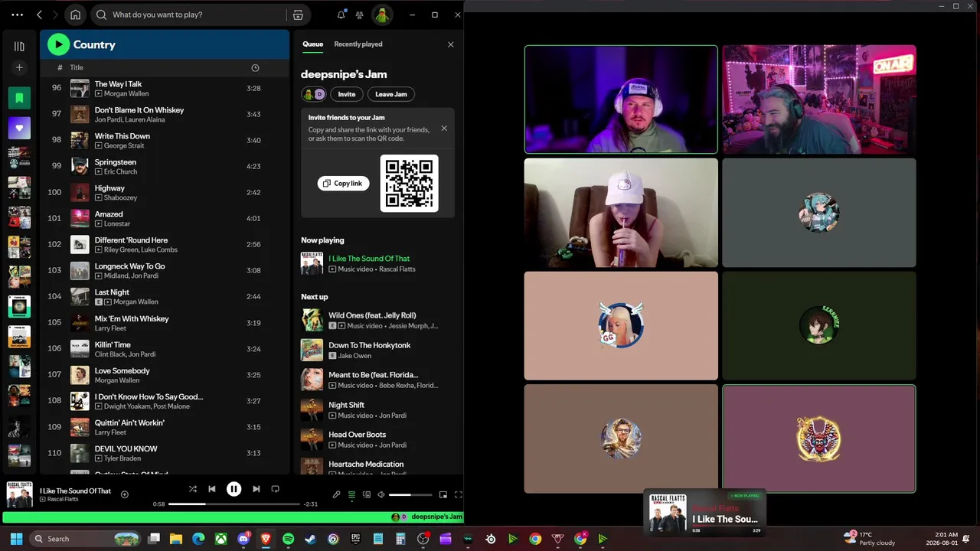Skip to the next track
Viewport: 980px width, 551px height.
(x=256, y=489)
